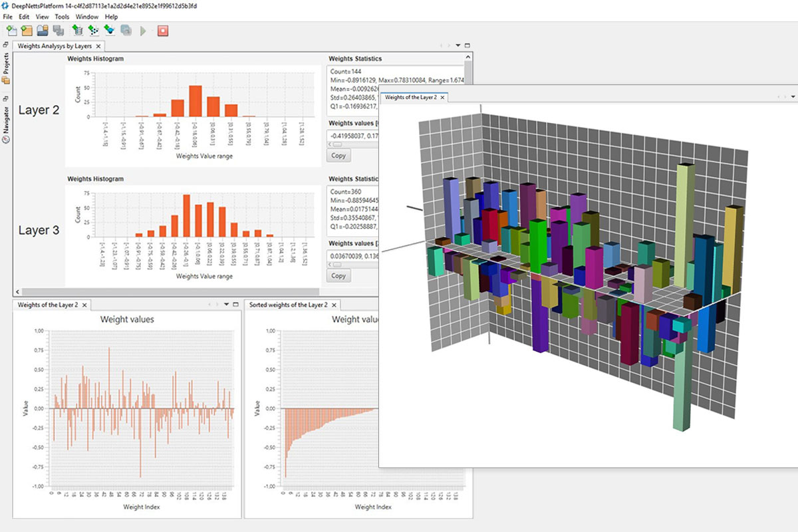Click Weight values title in bottom-left chart
Viewport: 798px width, 532px height.
click(x=127, y=319)
